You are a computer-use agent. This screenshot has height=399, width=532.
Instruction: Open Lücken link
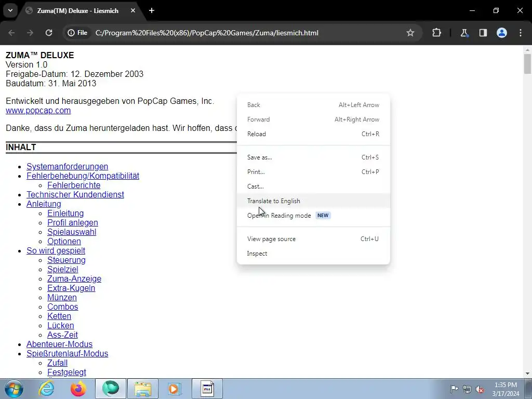coord(61,325)
